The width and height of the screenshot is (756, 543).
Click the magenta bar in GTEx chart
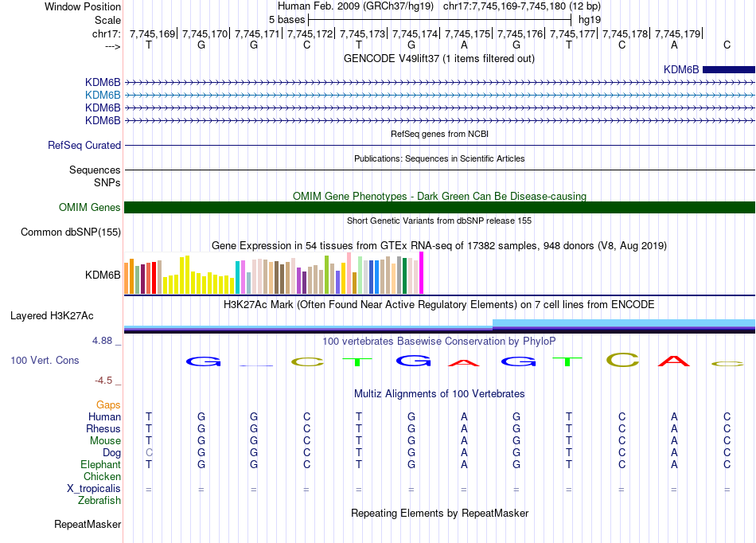[x=422, y=273]
